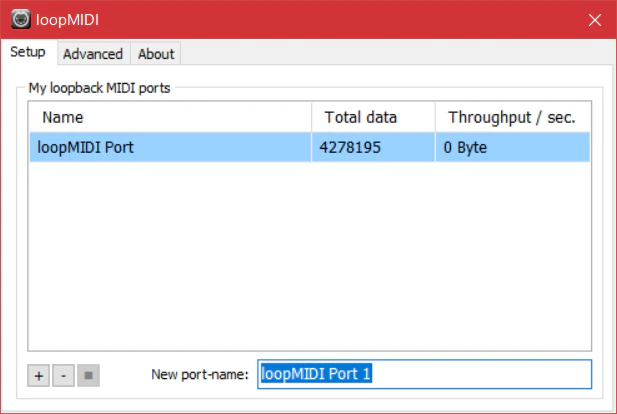Click the 0 Byte throughput cell
The height and width of the screenshot is (414, 617).
pos(513,147)
